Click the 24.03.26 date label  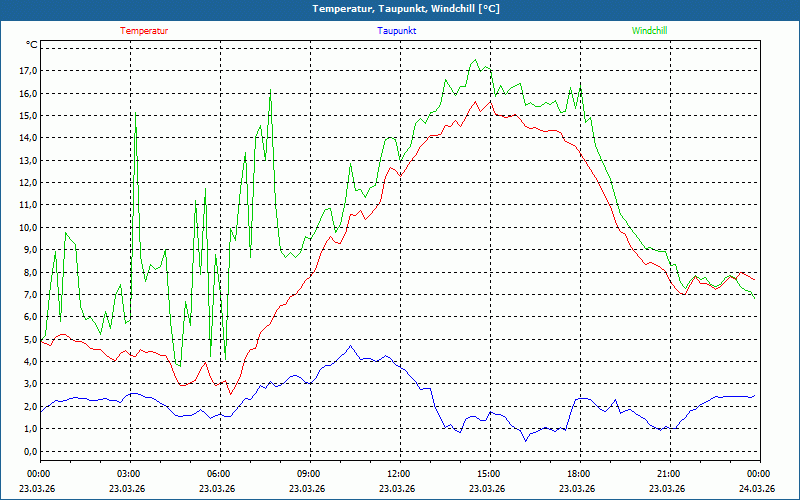tap(758, 488)
